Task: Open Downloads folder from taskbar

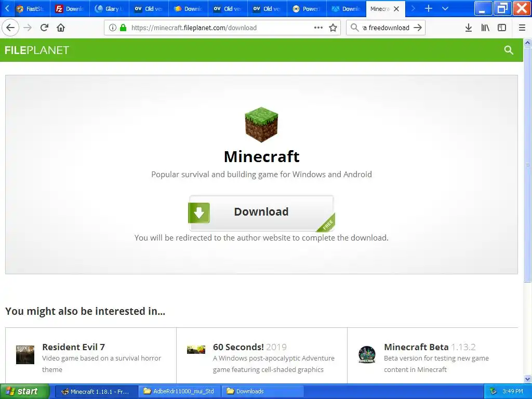Action: pyautogui.click(x=263, y=392)
